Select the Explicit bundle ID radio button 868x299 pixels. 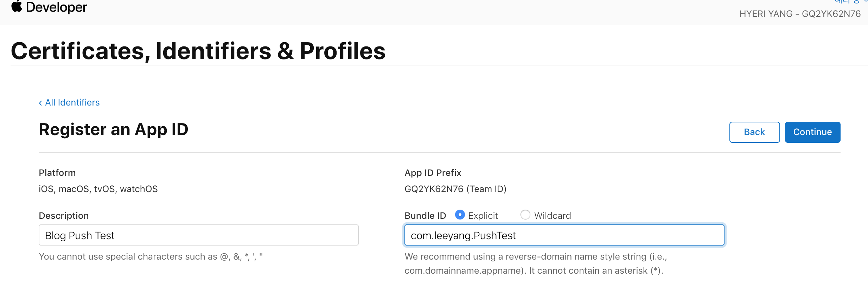tap(460, 215)
